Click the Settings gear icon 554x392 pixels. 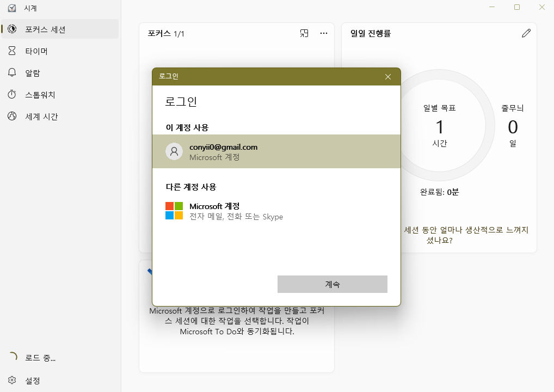pos(12,380)
